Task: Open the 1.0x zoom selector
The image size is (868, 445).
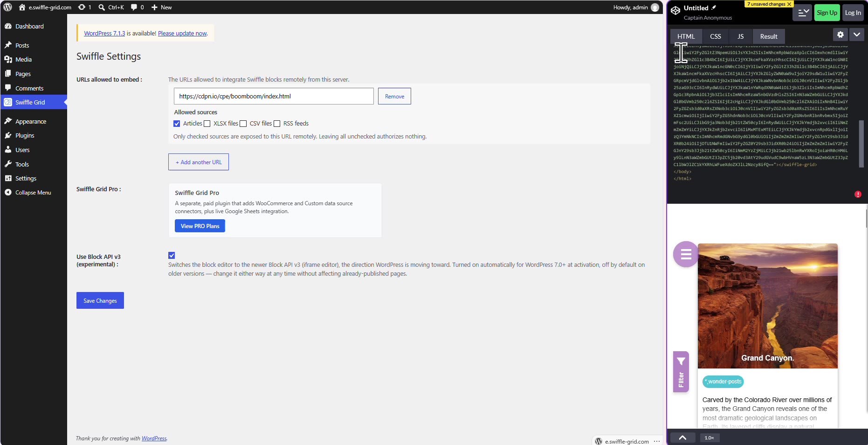Action: pyautogui.click(x=710, y=438)
